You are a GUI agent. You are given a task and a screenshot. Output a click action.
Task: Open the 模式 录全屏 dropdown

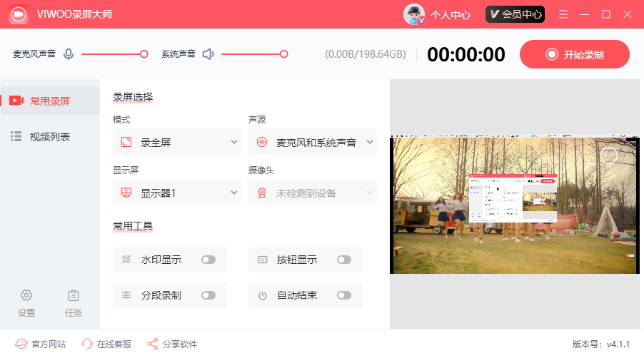177,142
